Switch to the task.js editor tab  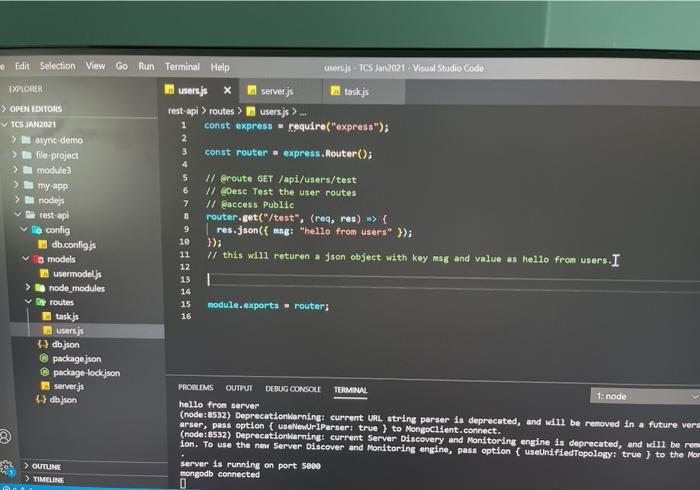(x=364, y=91)
